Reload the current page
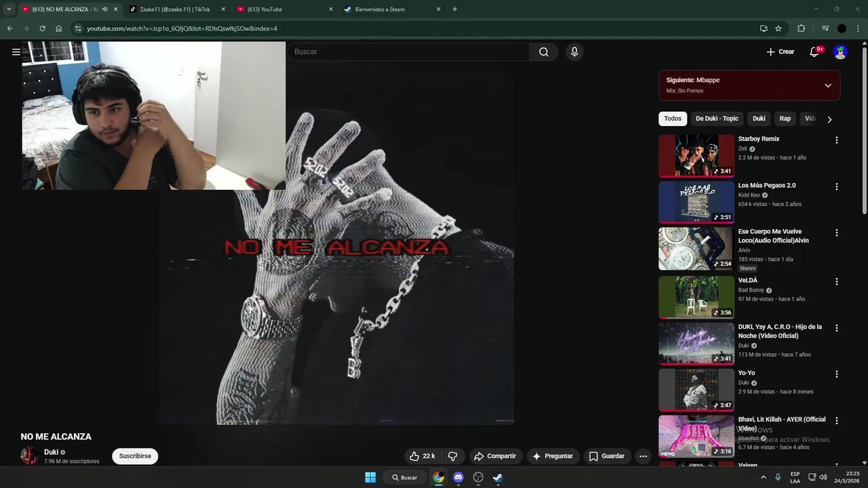The width and height of the screenshot is (868, 488). pos(42,28)
